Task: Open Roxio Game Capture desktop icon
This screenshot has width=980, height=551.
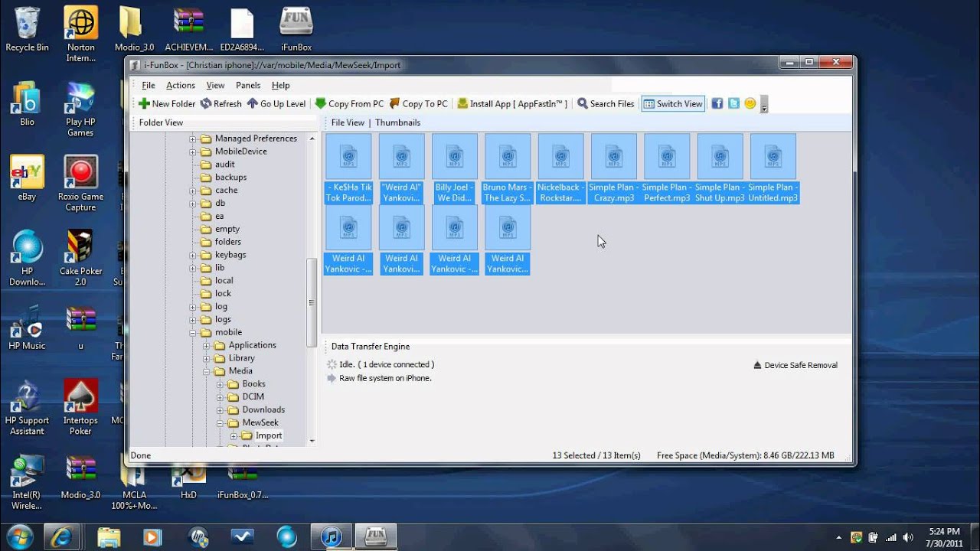Action: click(80, 184)
